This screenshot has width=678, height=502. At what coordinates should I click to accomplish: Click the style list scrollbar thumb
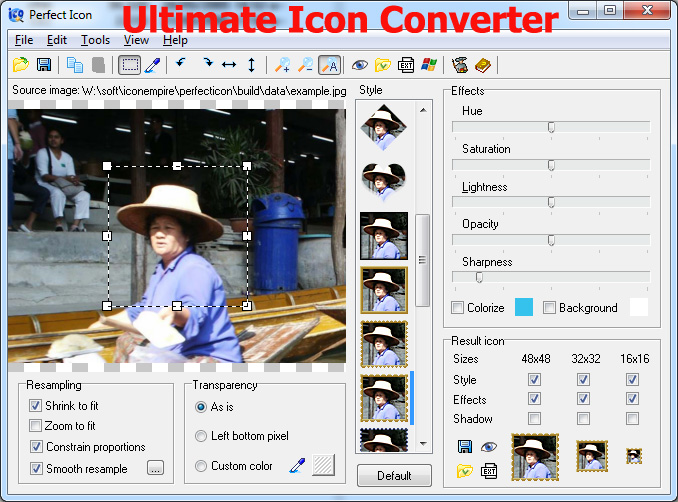[x=422, y=260]
